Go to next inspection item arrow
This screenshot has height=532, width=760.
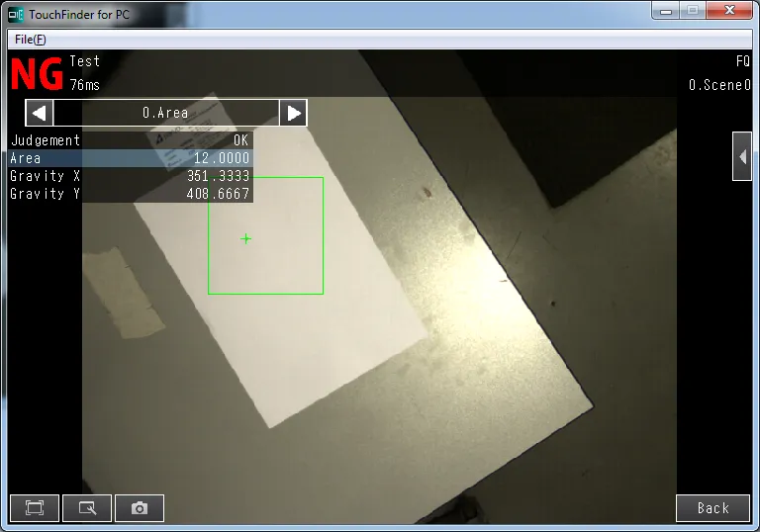(x=293, y=113)
